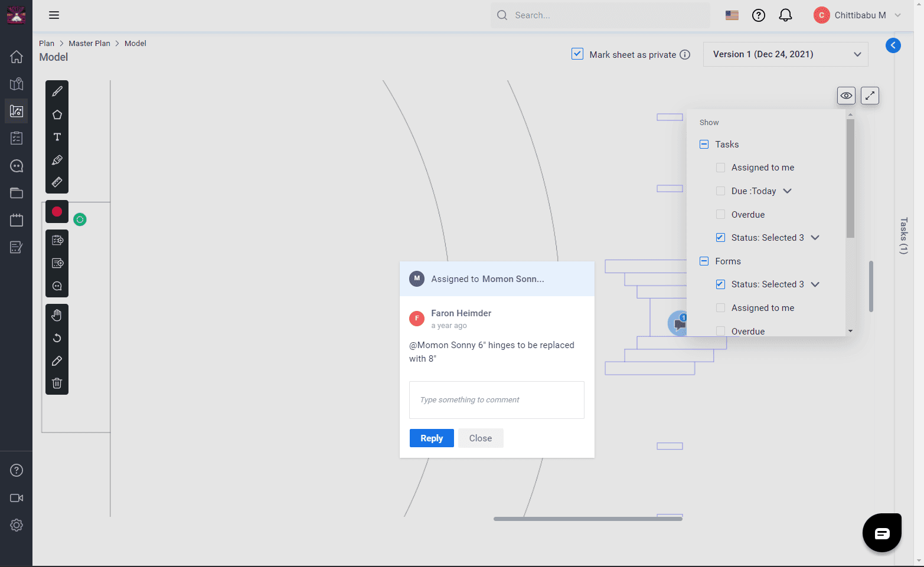Open Tasks Status: Selected 3 dropdown arrow

tap(815, 238)
